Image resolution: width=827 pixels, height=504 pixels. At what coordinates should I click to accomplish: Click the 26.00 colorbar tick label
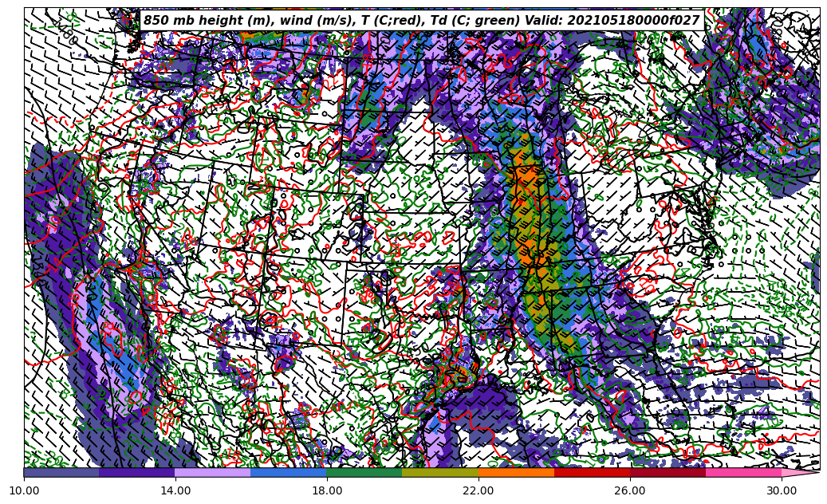(630, 491)
